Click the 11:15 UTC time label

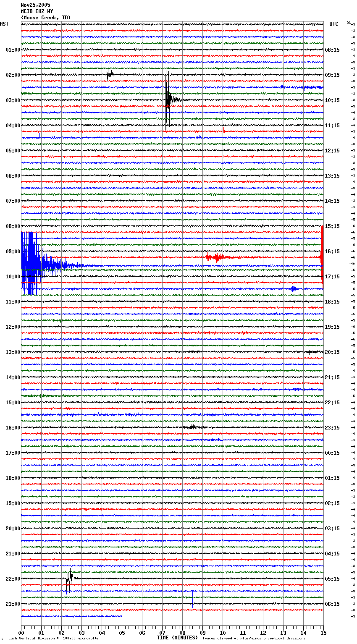(x=332, y=126)
